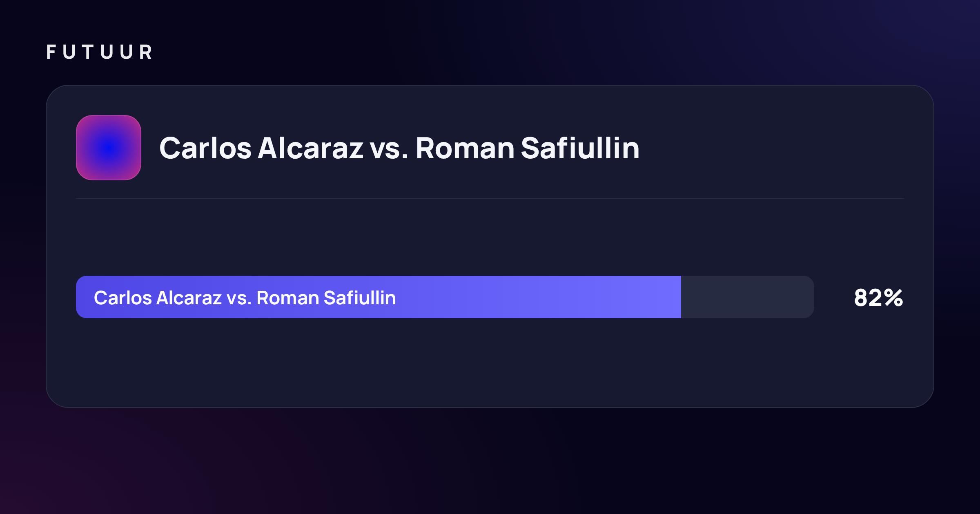Click the right edge of the purple fill
The height and width of the screenshot is (514, 980).
pos(680,297)
